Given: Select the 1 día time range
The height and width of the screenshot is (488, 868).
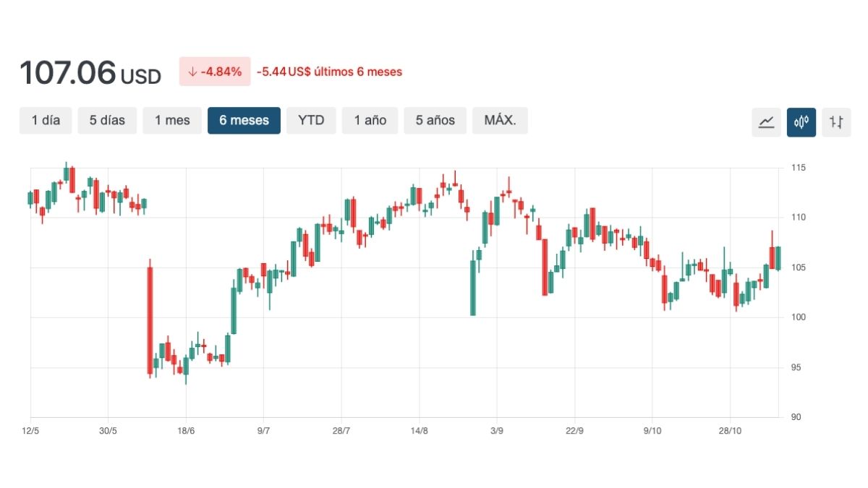Looking at the screenshot, I should coord(46,121).
